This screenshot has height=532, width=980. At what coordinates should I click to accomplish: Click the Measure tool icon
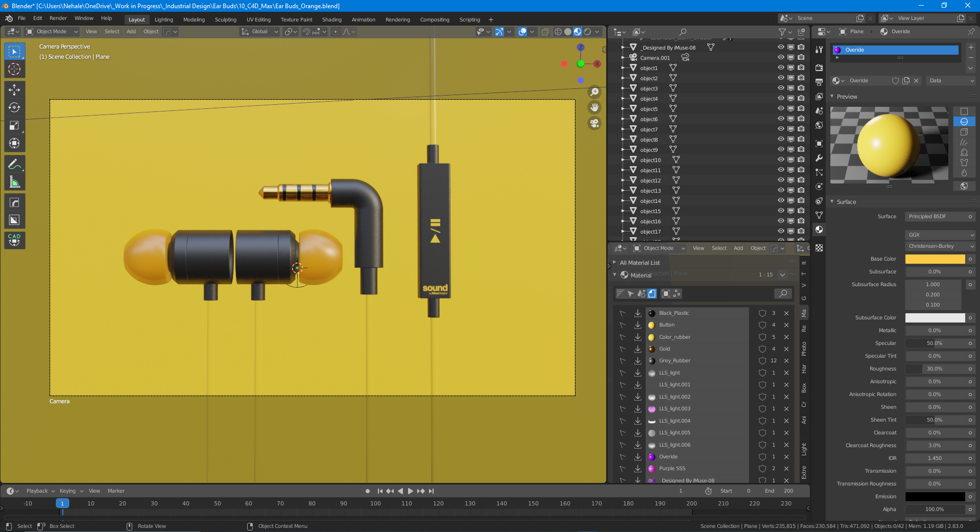14,182
